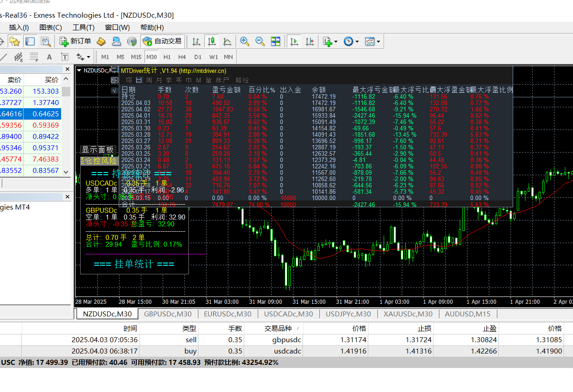Click the 显示面板 button

(x=98, y=150)
